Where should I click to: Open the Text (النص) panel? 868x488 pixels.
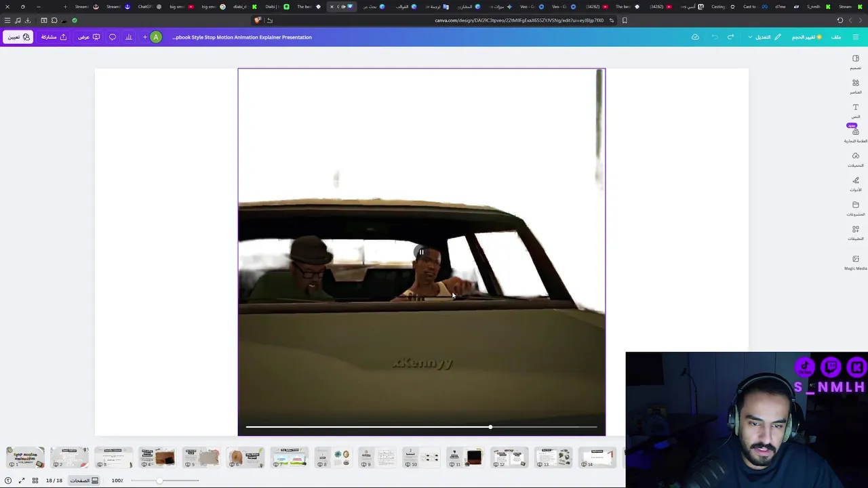point(855,111)
